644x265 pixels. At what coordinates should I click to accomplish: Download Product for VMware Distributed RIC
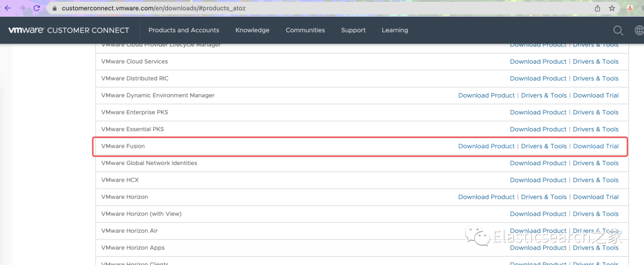(538, 79)
